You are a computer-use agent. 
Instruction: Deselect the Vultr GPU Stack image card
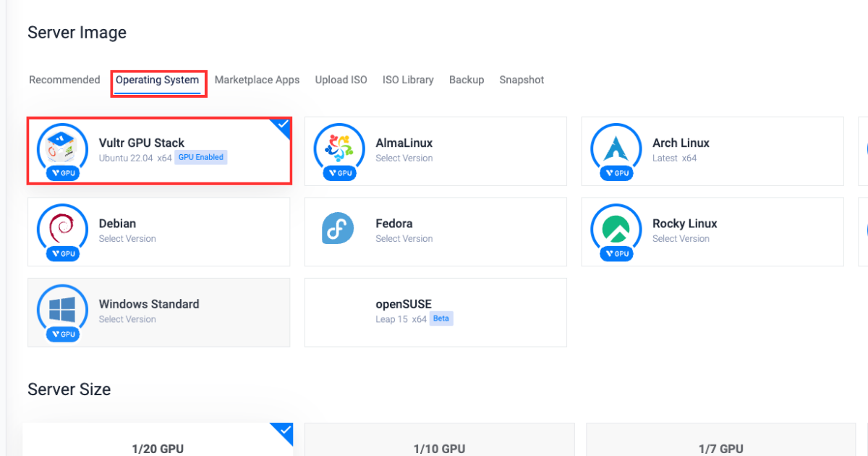click(159, 151)
